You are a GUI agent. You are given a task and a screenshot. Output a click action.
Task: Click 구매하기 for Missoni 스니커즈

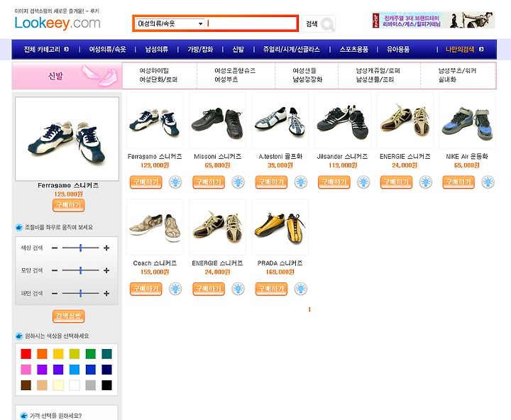coord(209,182)
